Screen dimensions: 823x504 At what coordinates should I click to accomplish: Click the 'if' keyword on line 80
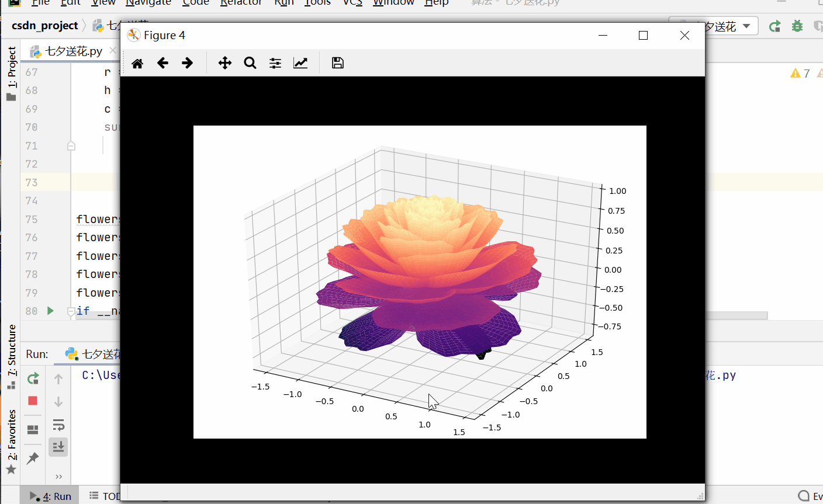point(83,311)
